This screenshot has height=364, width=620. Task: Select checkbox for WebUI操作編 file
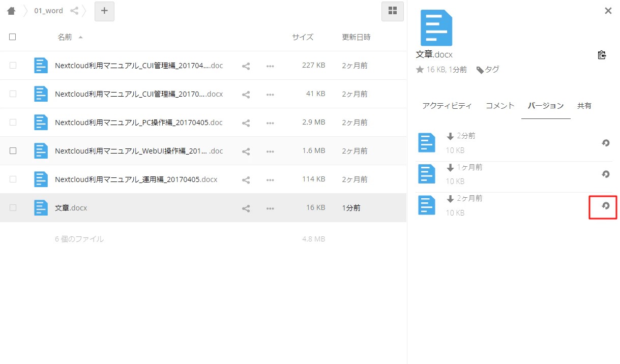(13, 151)
